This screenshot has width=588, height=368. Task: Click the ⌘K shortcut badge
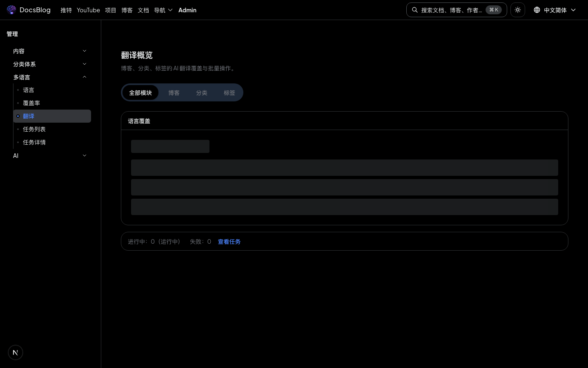click(494, 10)
